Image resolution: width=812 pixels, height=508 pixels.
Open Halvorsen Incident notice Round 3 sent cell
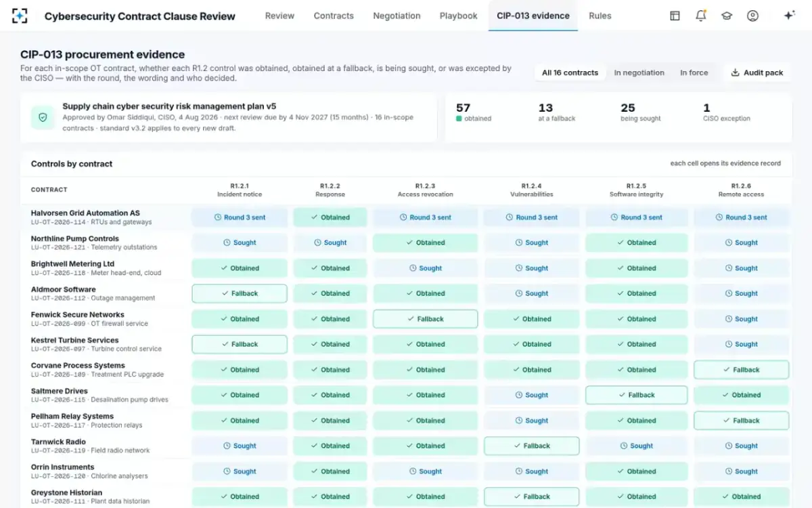click(x=240, y=217)
